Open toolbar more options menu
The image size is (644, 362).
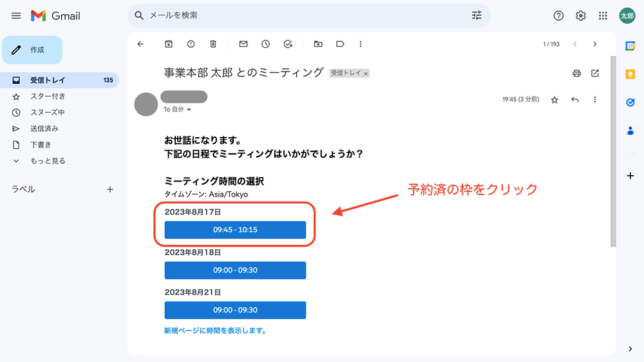pyautogui.click(x=361, y=44)
